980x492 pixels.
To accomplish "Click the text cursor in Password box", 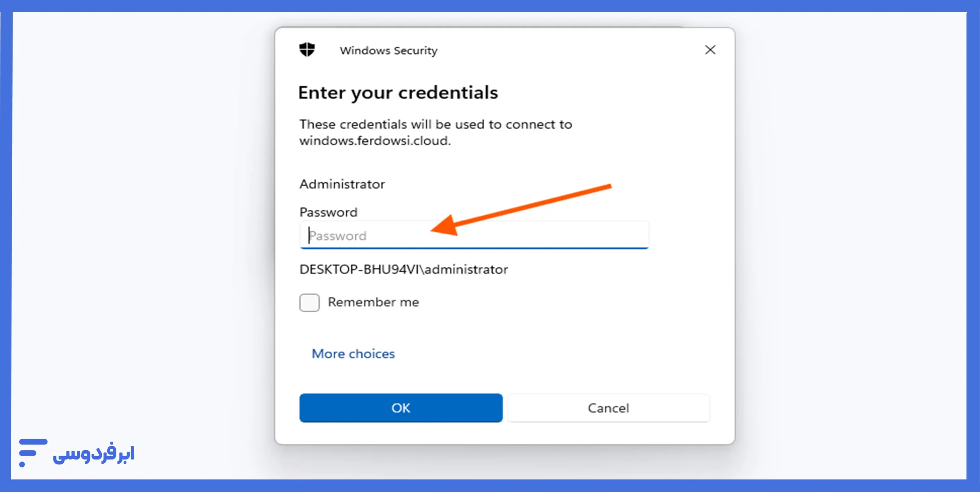I will (309, 235).
